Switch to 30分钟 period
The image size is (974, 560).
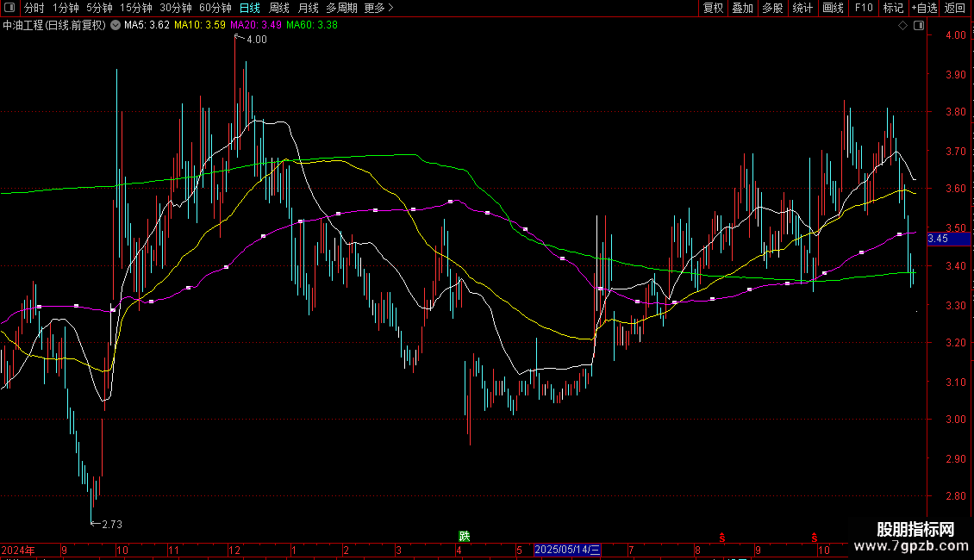(x=176, y=8)
